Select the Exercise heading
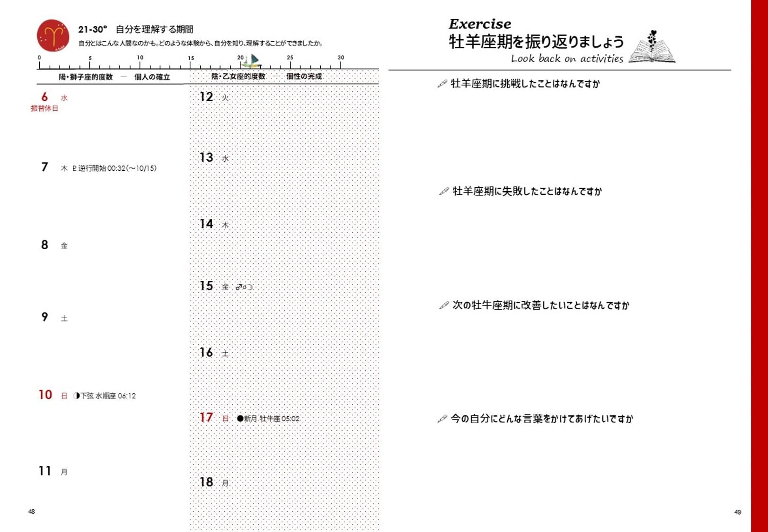Image resolution: width=768 pixels, height=532 pixels. (480, 24)
